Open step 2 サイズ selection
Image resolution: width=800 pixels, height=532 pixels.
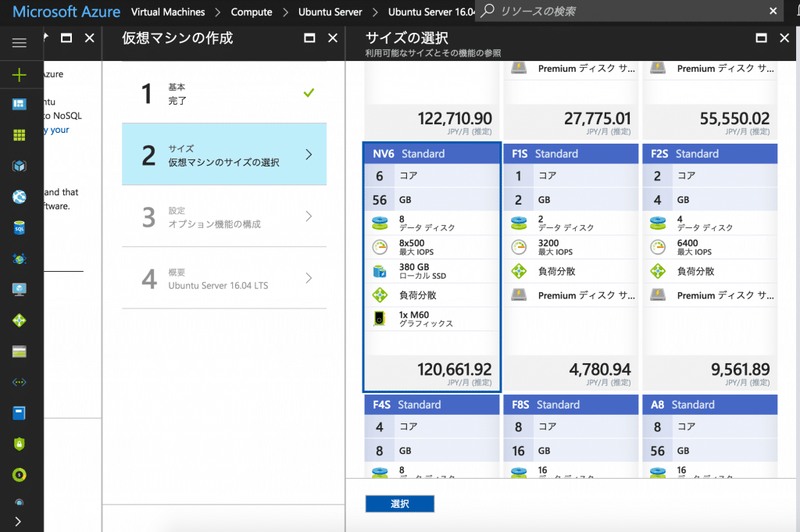224,154
